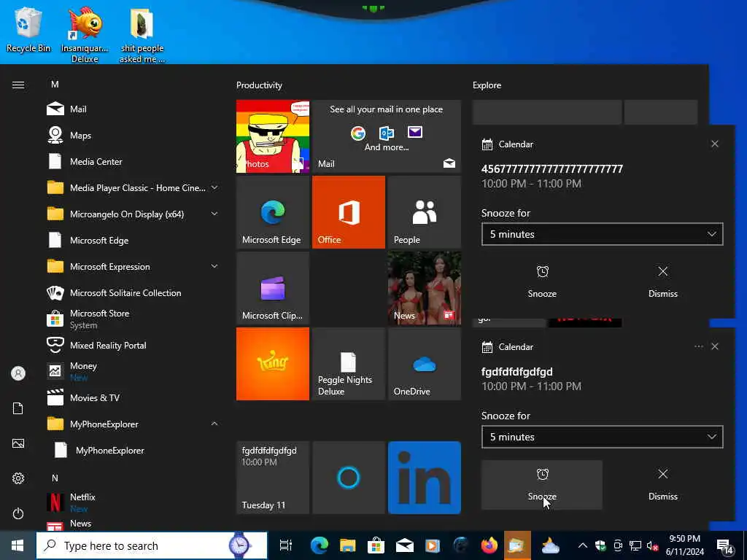Open snooze duration dropdown for 4567777 reminder
This screenshot has width=747, height=560.
click(602, 234)
